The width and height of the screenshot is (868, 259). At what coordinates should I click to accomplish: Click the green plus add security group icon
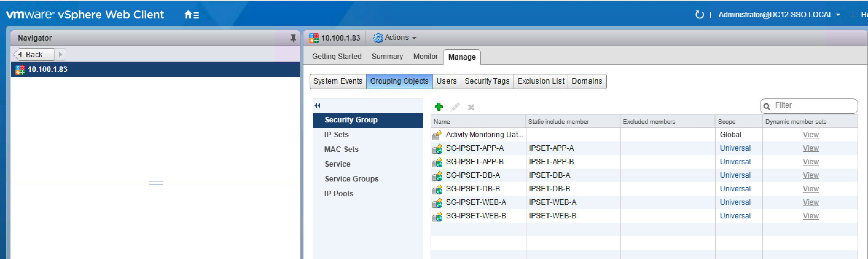point(439,107)
